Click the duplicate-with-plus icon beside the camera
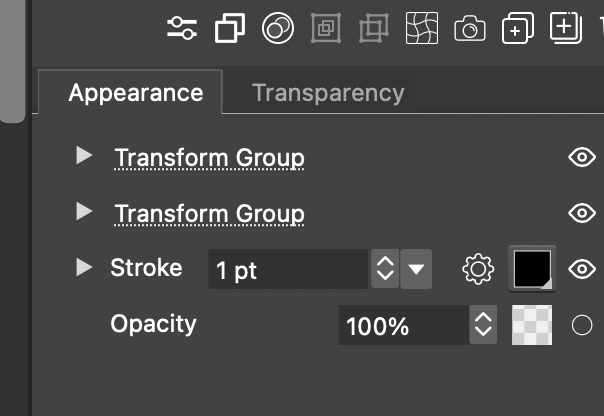 pyautogui.click(x=516, y=29)
